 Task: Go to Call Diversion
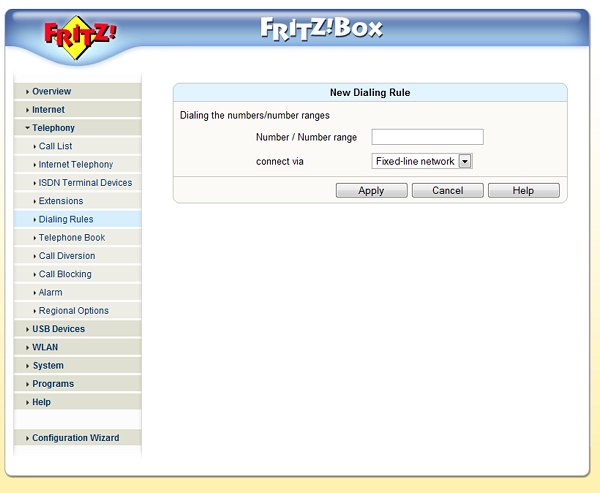click(67, 256)
